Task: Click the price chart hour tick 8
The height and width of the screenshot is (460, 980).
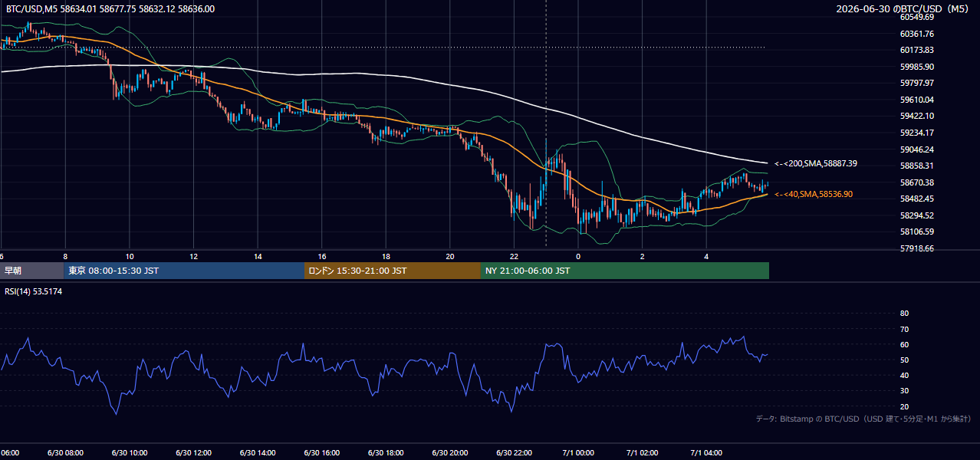Action: tap(65, 256)
